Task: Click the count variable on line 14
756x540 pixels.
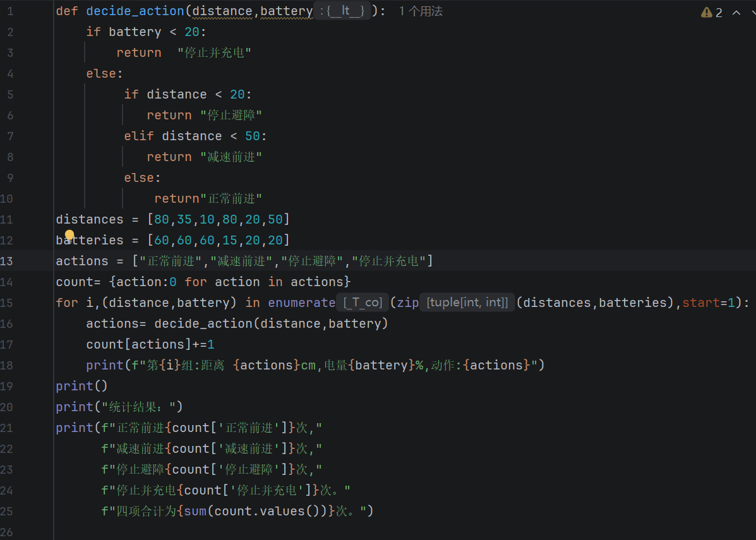Action: (x=75, y=282)
